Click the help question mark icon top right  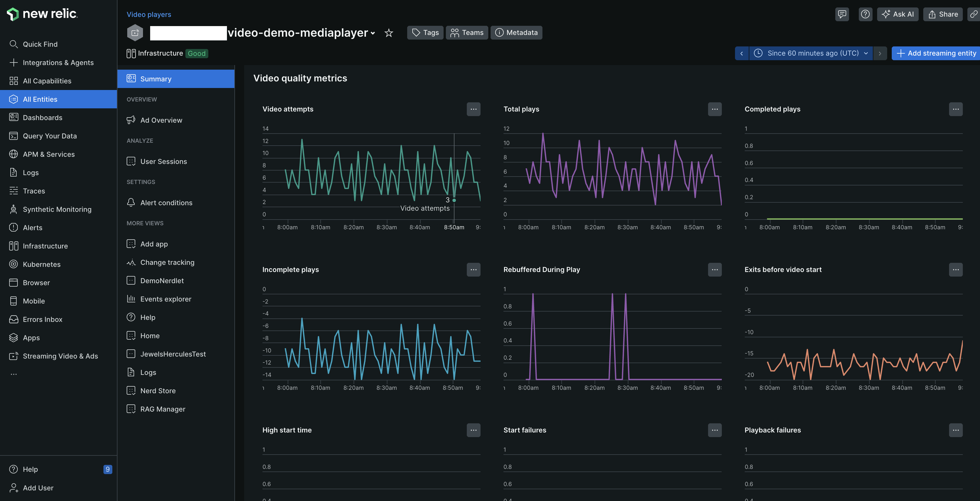pyautogui.click(x=865, y=14)
